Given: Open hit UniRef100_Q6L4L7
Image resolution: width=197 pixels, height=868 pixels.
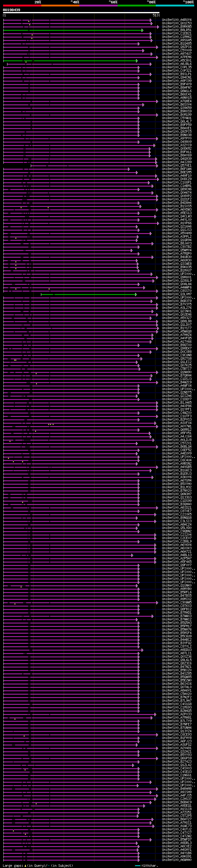Looking at the screenshot, I should click(x=177, y=122).
